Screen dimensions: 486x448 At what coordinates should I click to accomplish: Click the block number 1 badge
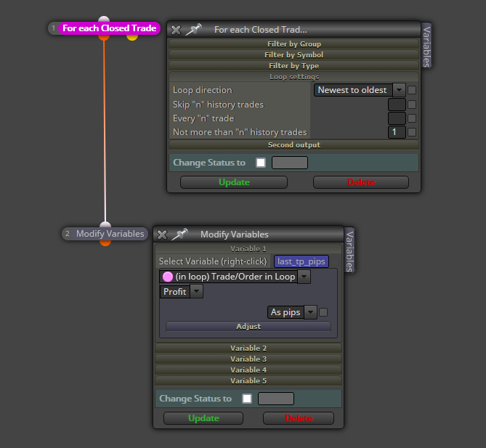53,28
